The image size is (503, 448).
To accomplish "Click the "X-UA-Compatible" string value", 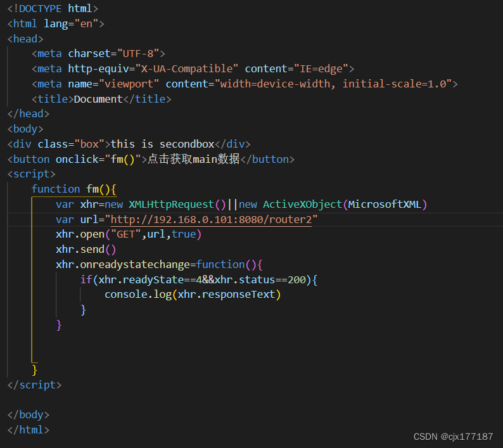I will tap(187, 68).
